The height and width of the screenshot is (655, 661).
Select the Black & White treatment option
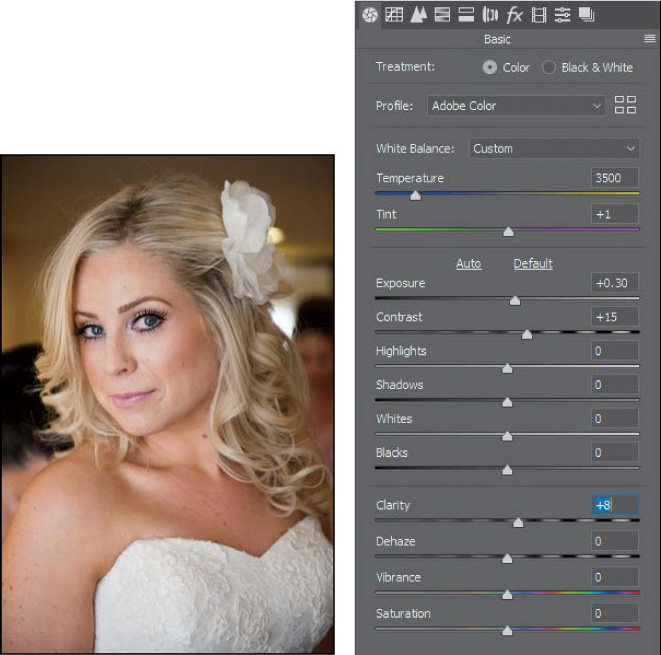549,67
